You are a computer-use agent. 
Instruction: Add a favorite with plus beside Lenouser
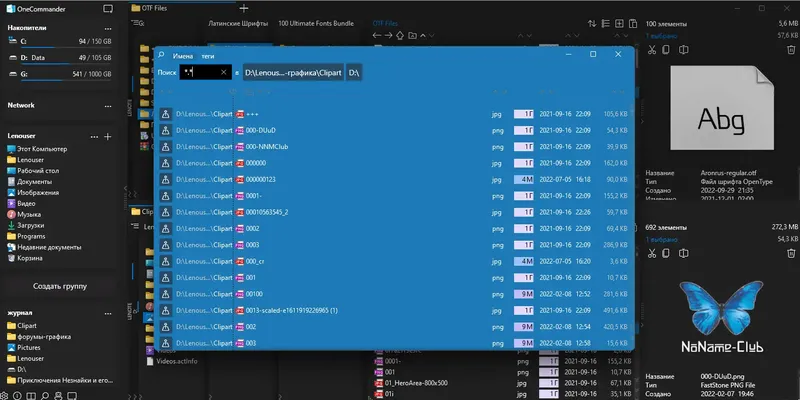[x=108, y=137]
